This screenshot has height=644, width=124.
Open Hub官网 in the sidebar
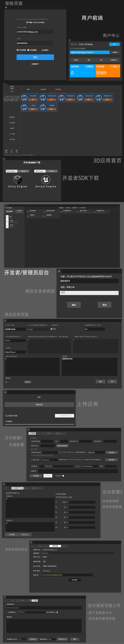(x=12, y=123)
